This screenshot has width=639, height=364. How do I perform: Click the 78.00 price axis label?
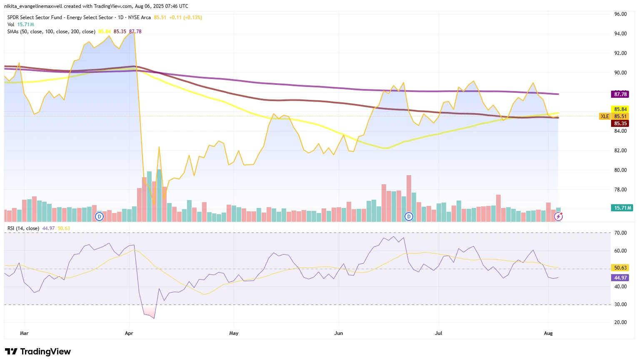point(620,190)
